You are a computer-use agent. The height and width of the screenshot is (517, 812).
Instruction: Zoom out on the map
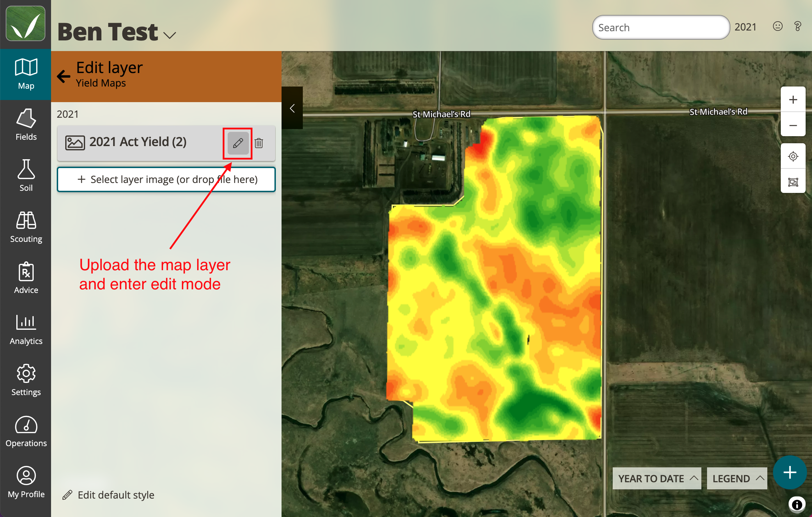point(793,125)
